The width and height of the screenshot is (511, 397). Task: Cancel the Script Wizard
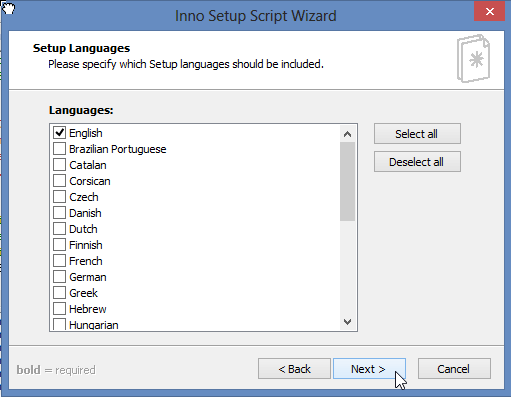(x=454, y=369)
